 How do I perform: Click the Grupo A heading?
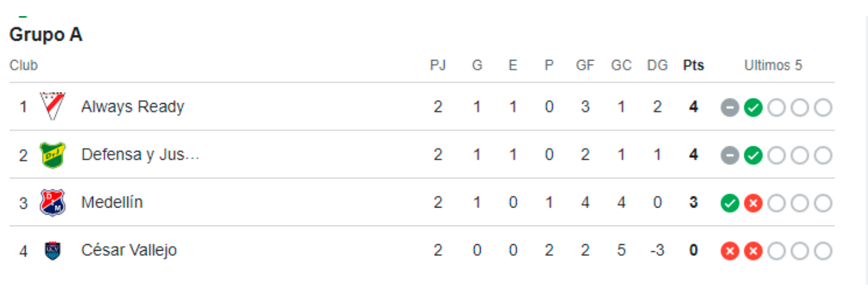pos(46,35)
